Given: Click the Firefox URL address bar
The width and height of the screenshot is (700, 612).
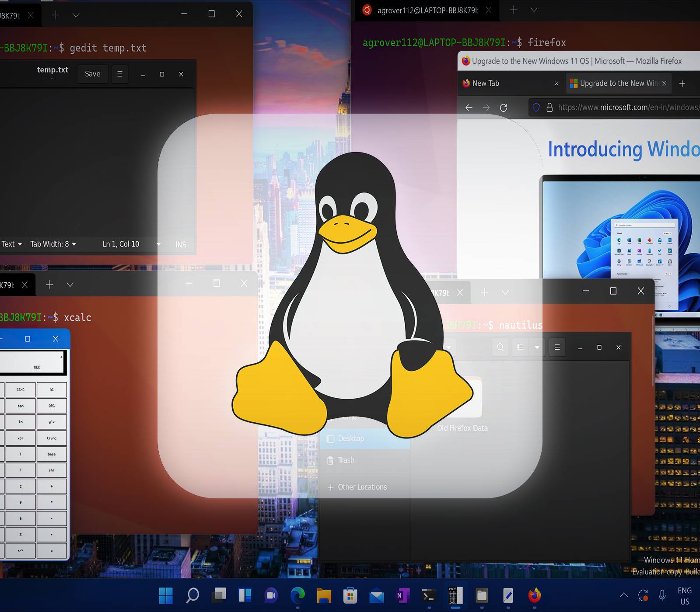Looking at the screenshot, I should pyautogui.click(x=626, y=108).
